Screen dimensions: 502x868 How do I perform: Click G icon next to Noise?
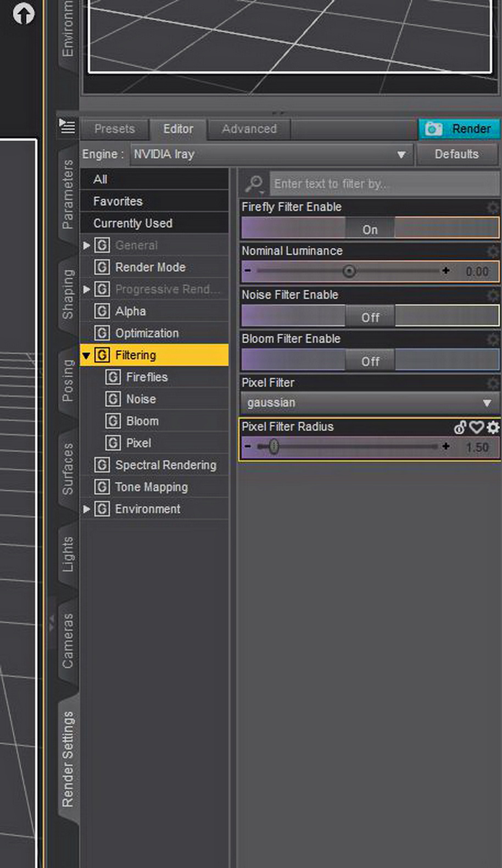point(113,399)
